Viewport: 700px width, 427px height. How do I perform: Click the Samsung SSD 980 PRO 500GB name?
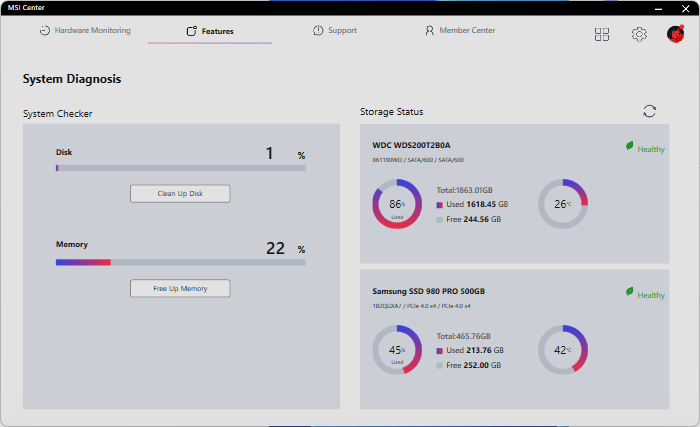click(x=429, y=291)
